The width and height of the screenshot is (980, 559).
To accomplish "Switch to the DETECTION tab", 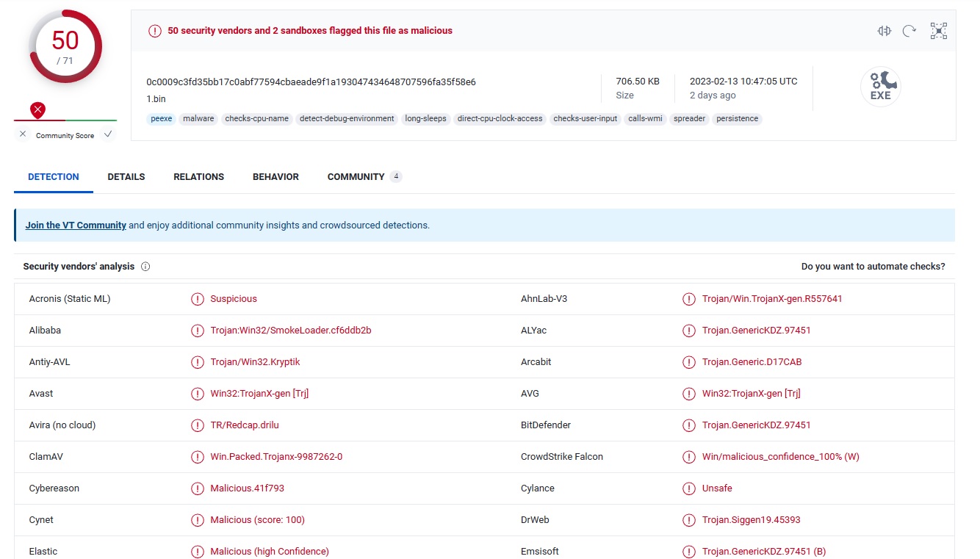I will click(54, 177).
